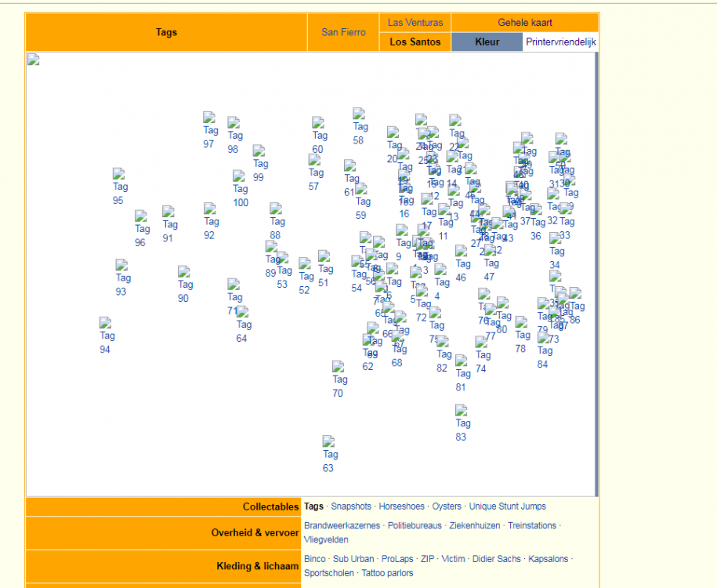This screenshot has height=588, width=717.
Task: Open the Tag 58 marker
Action: tap(360, 127)
